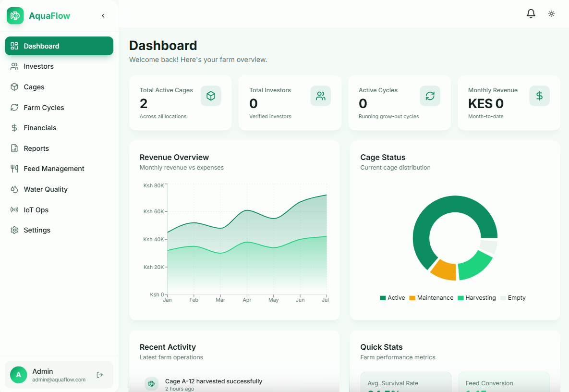This screenshot has height=392, width=569.
Task: Click the fish icon beside Cage A-12 activity
Action: click(152, 384)
